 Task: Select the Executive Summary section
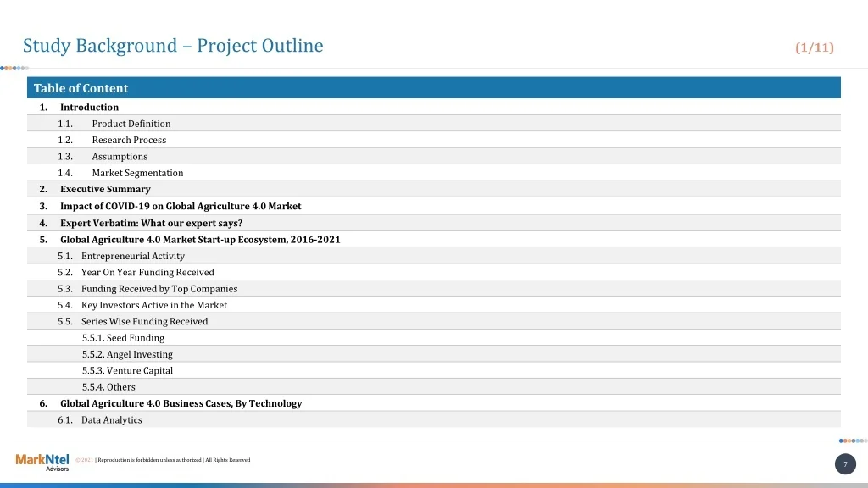[105, 189]
